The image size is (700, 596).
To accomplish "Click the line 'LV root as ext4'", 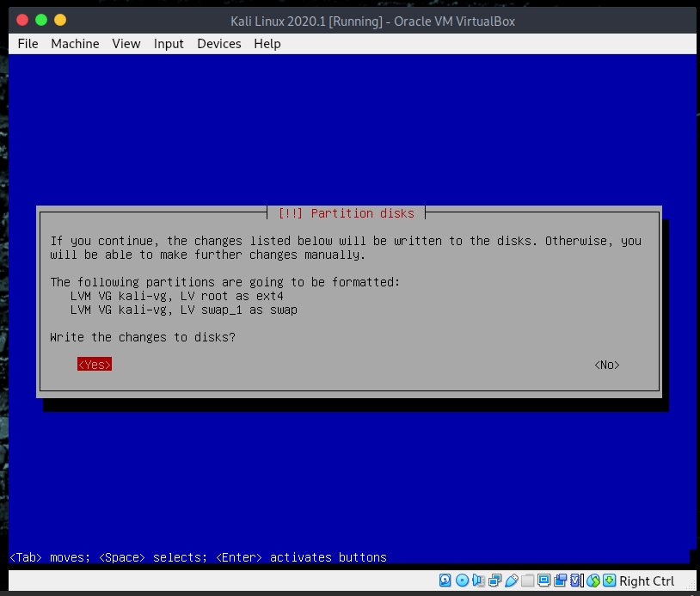I will [x=177, y=296].
